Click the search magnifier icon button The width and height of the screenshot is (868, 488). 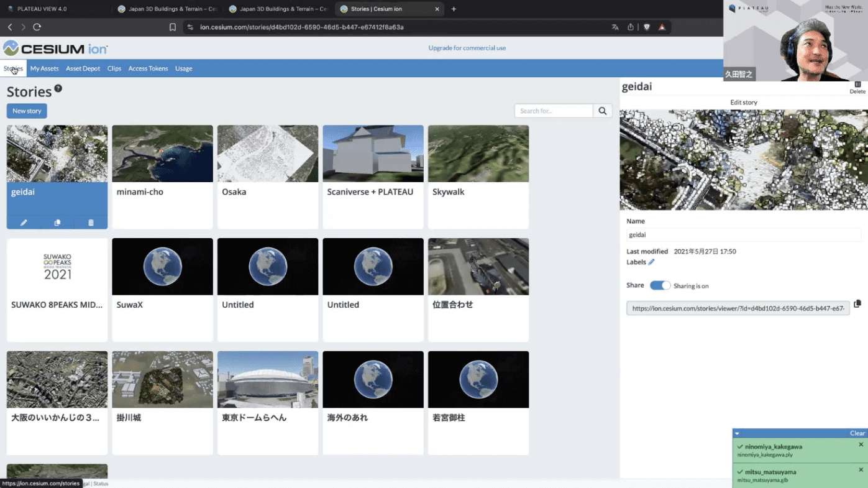[602, 111]
